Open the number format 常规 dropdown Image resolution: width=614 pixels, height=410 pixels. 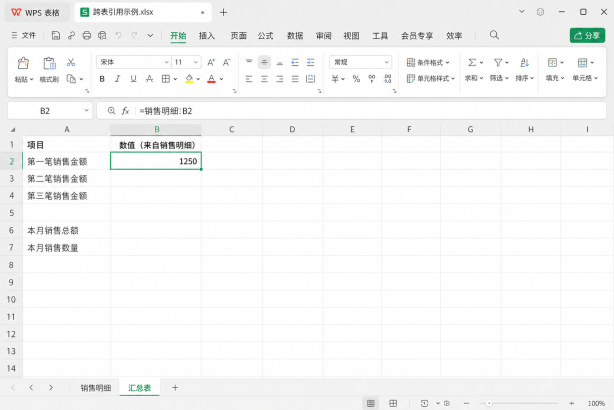pyautogui.click(x=386, y=62)
